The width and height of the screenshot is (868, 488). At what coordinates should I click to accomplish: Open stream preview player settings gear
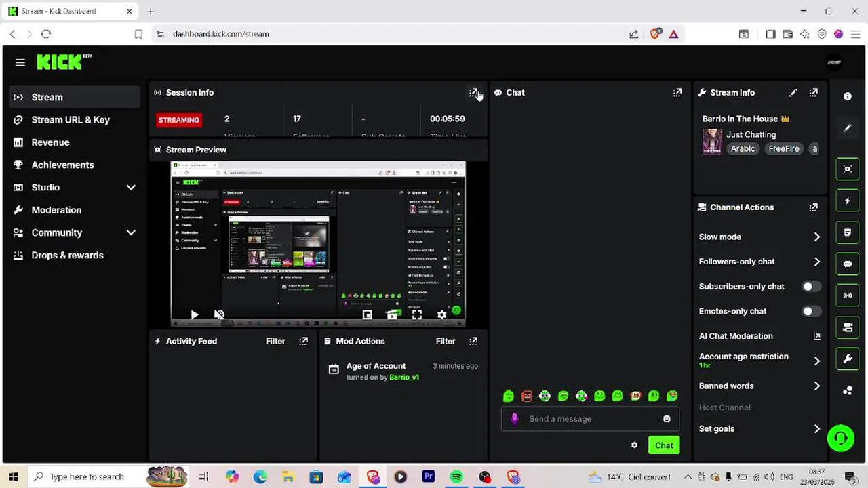tap(441, 314)
